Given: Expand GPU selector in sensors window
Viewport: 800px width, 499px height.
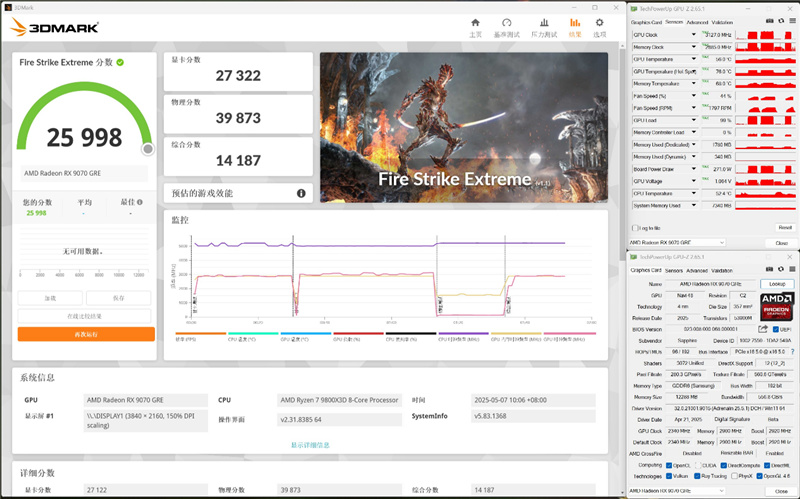Looking at the screenshot, I should (720, 243).
